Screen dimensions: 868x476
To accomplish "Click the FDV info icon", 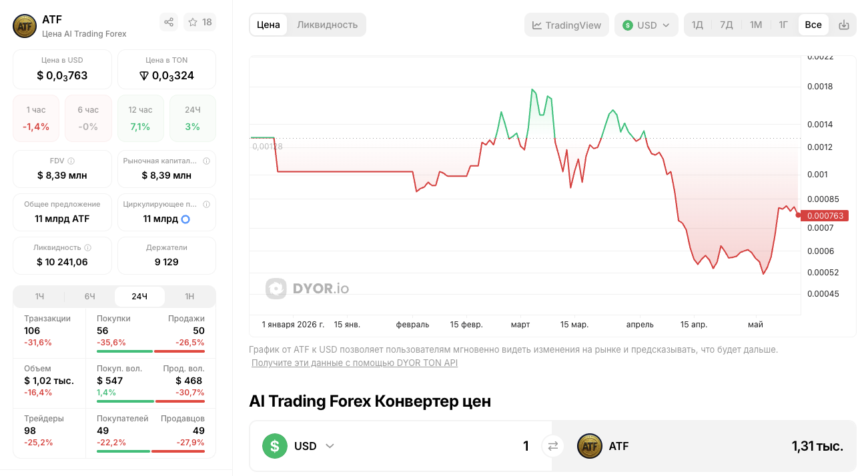I will click(x=71, y=161).
